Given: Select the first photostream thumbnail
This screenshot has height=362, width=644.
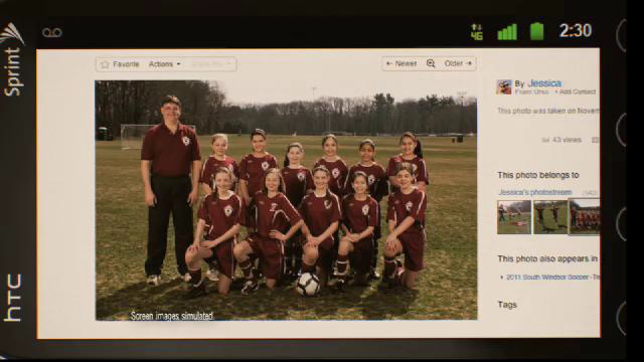Looking at the screenshot, I should 514,217.
